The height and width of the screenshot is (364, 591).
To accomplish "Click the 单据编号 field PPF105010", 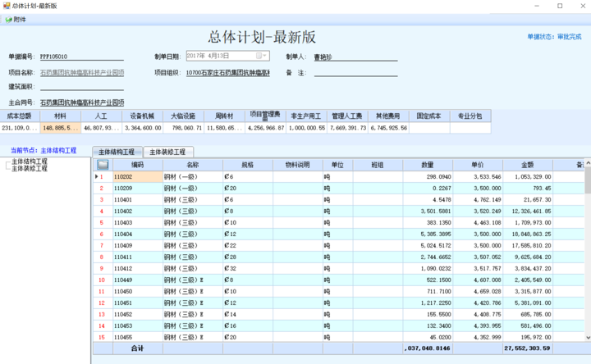I will click(x=82, y=57).
